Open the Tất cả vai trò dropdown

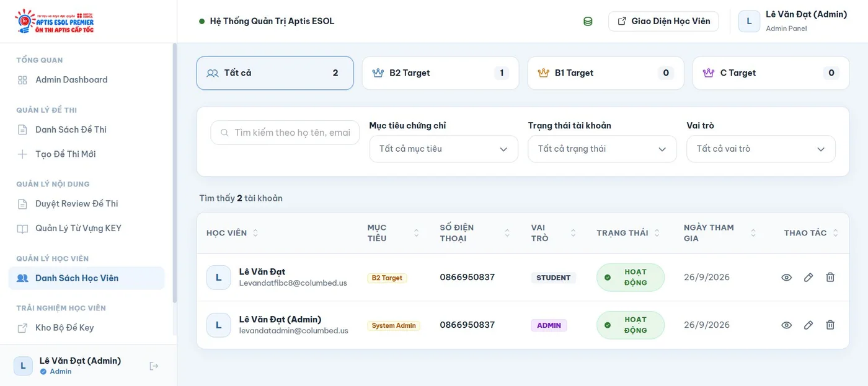point(761,149)
